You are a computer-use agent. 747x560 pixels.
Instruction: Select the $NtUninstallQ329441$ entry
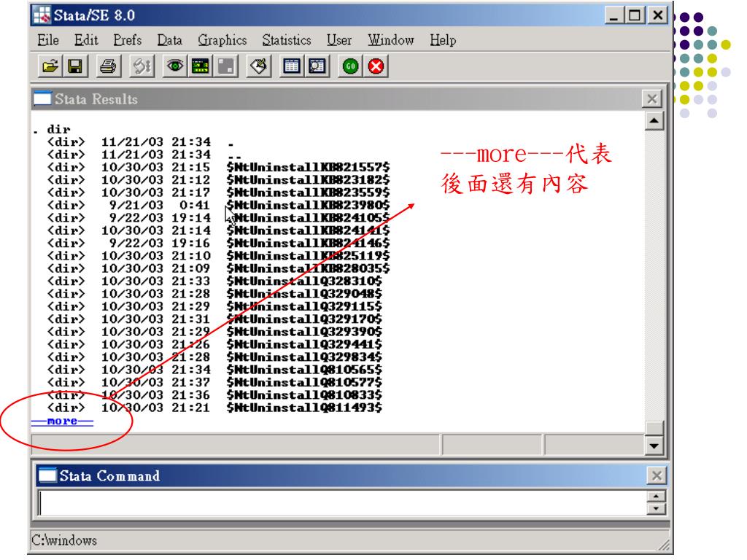(304, 344)
